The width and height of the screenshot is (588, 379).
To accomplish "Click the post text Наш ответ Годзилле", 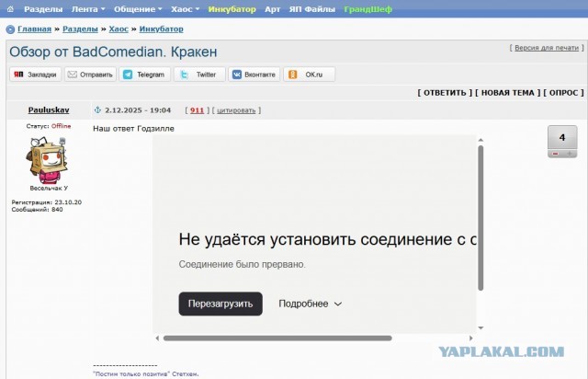I will coord(133,129).
